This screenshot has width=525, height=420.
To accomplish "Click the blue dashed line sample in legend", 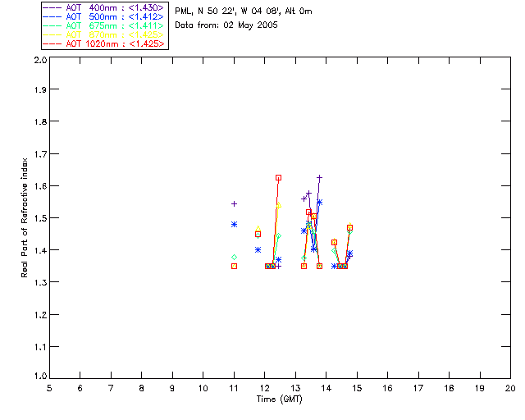I will click(x=52, y=16).
